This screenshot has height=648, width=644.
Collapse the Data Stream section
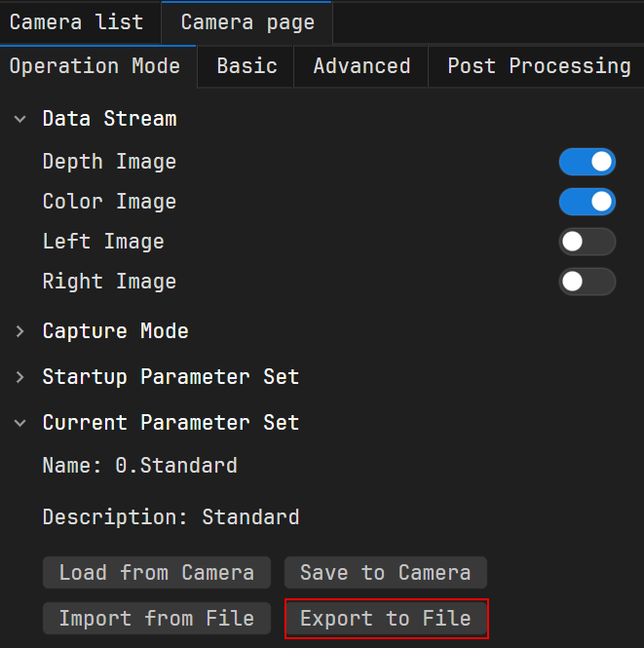click(20, 119)
